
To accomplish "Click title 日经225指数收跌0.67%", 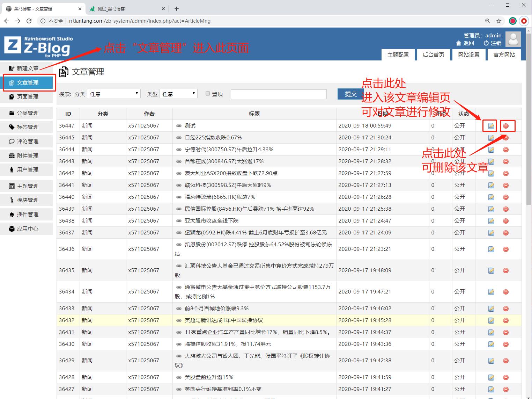I will 213,138.
